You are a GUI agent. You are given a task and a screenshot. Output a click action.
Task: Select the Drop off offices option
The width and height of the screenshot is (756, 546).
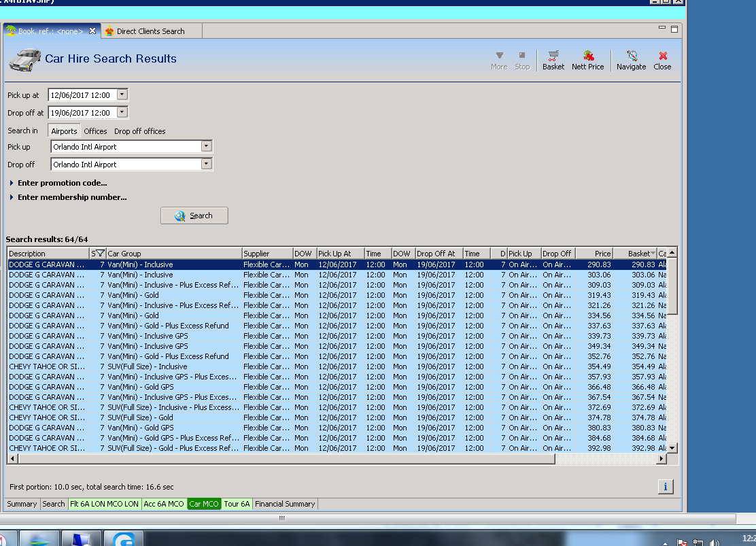pyautogui.click(x=139, y=131)
